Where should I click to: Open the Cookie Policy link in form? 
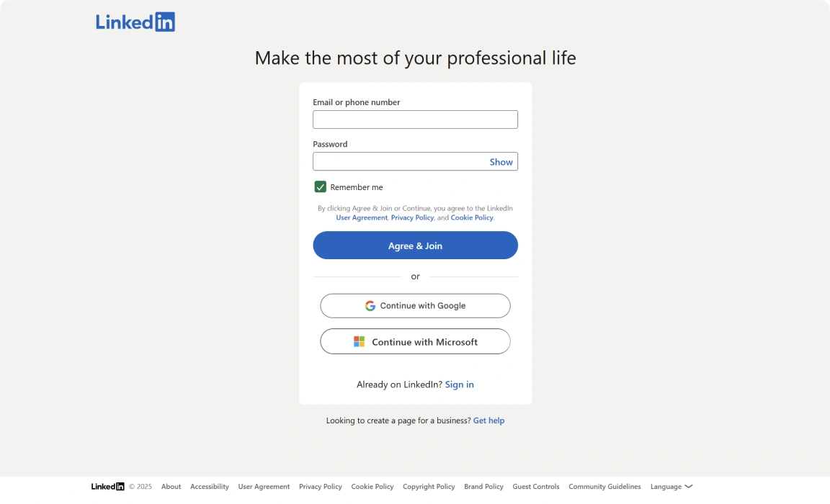pos(472,217)
